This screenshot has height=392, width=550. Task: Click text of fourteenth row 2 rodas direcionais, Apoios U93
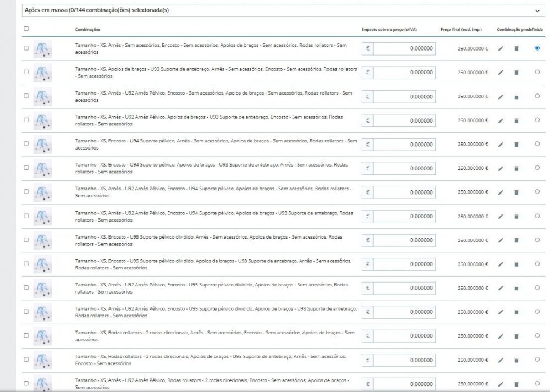pyautogui.click(x=211, y=360)
